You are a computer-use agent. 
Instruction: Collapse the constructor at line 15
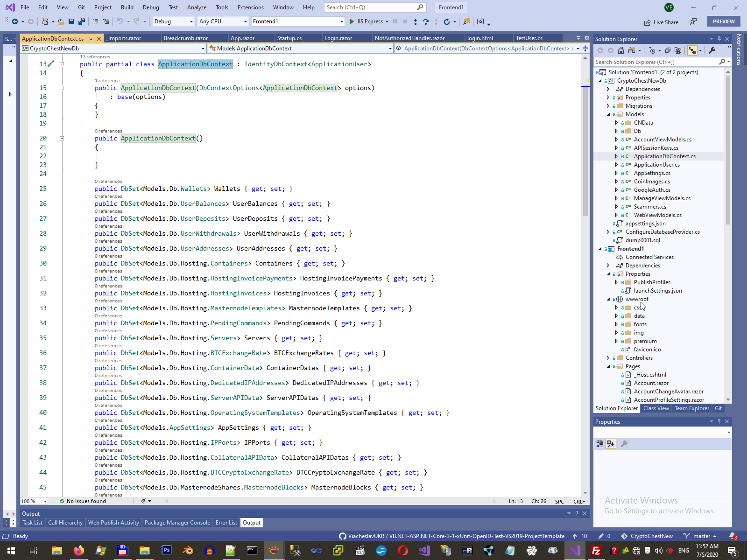click(x=62, y=88)
